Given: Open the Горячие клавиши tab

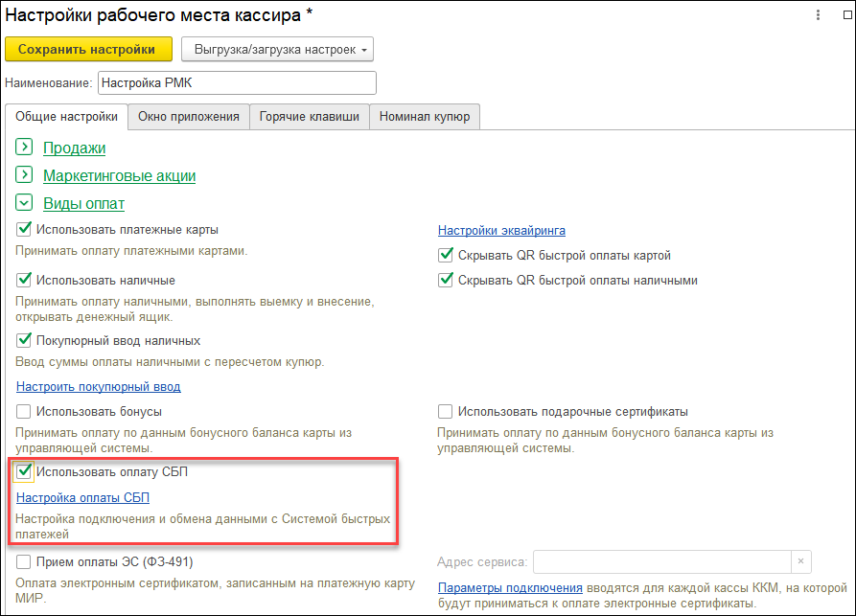Looking at the screenshot, I should [309, 117].
